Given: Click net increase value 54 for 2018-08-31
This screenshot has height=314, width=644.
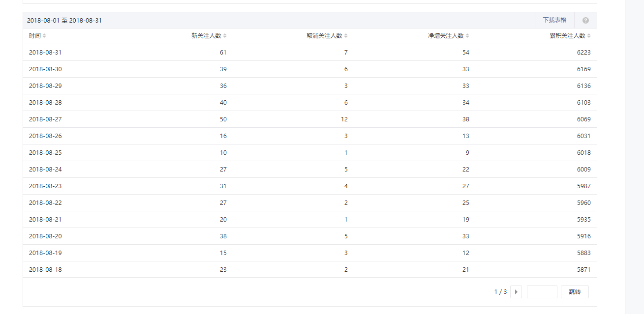Looking at the screenshot, I should point(465,52).
